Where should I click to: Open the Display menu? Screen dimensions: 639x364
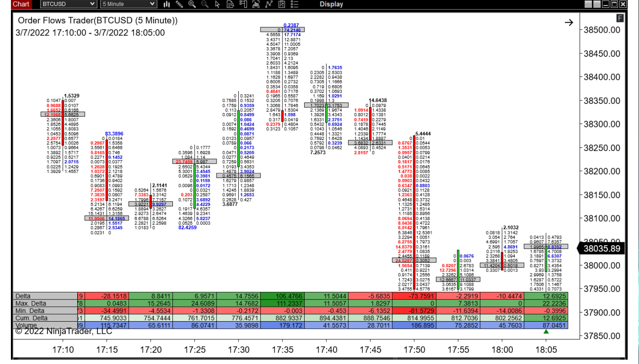(x=331, y=4)
